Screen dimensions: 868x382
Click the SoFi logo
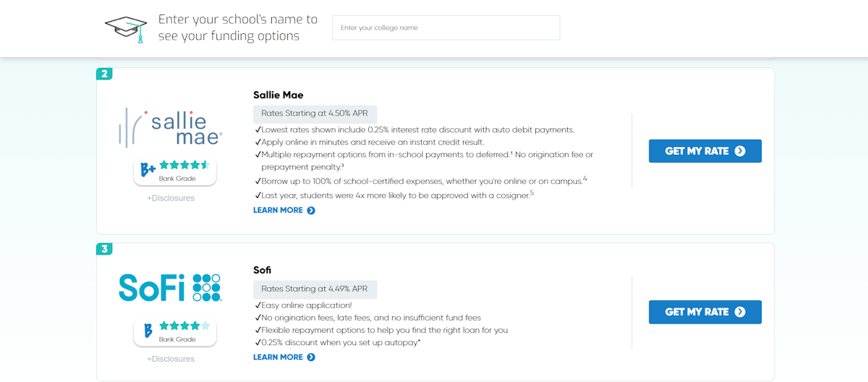(171, 287)
